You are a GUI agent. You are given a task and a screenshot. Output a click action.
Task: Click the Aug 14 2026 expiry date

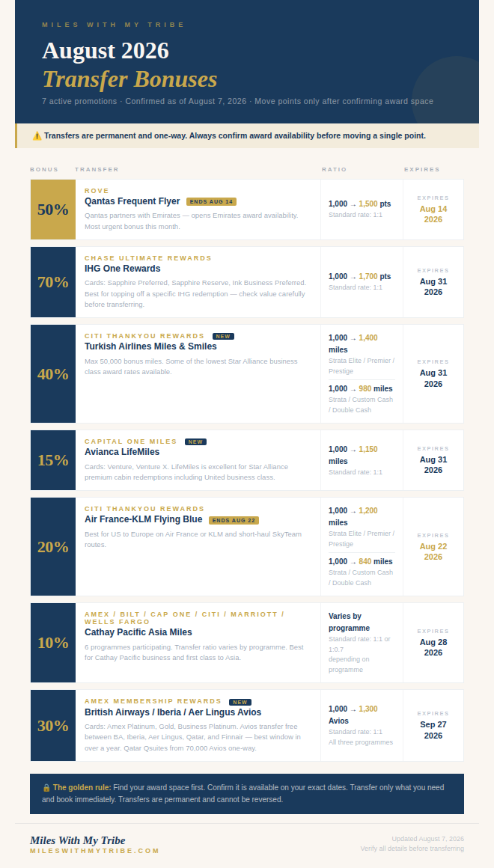pyautogui.click(x=433, y=214)
